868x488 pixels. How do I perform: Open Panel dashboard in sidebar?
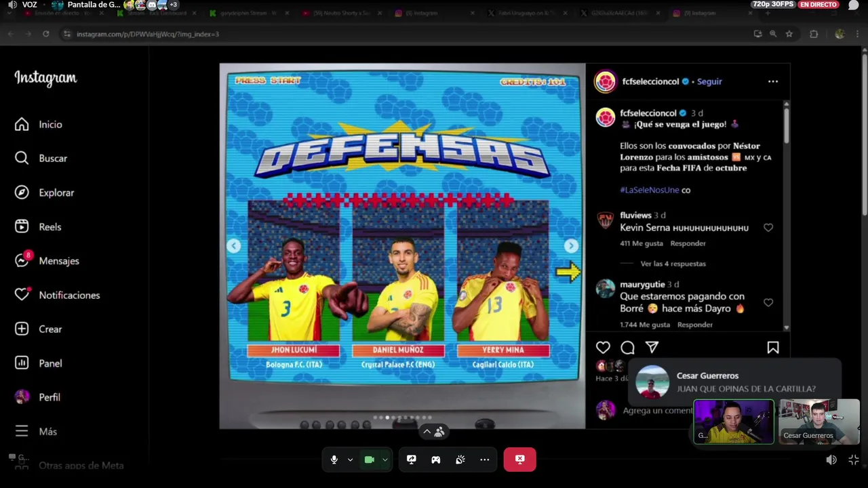pos(39,363)
